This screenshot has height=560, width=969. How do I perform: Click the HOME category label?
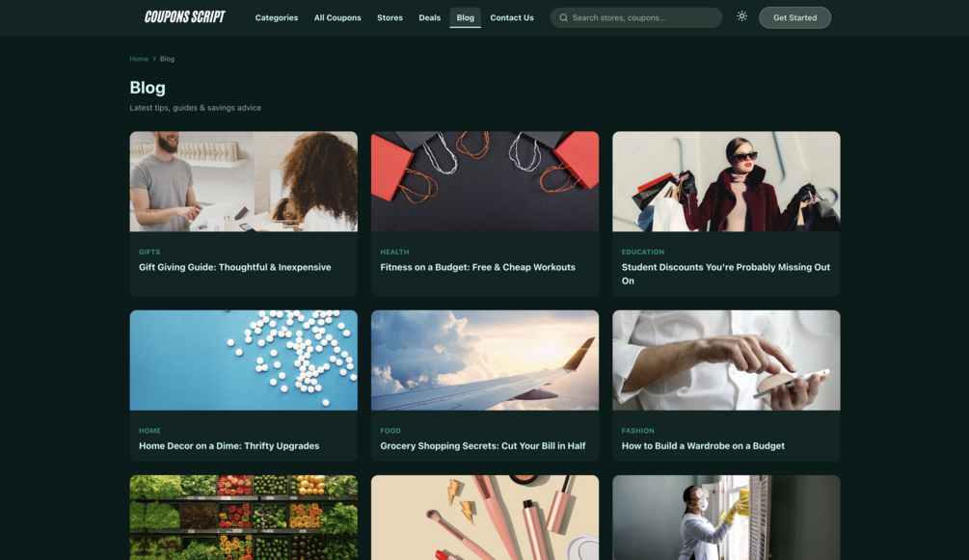tap(149, 431)
